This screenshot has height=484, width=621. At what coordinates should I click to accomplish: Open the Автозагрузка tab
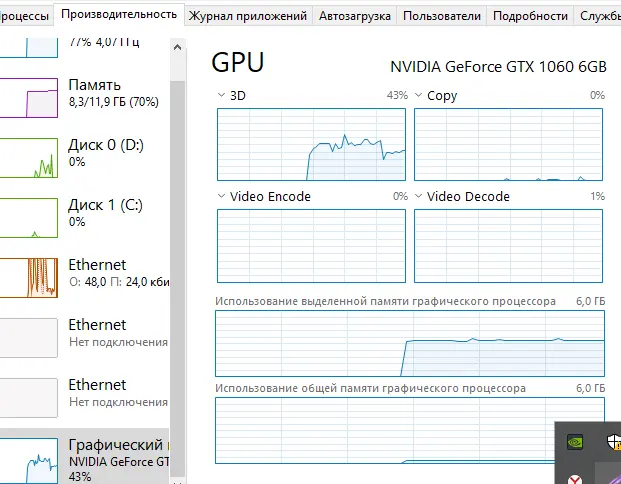point(354,16)
